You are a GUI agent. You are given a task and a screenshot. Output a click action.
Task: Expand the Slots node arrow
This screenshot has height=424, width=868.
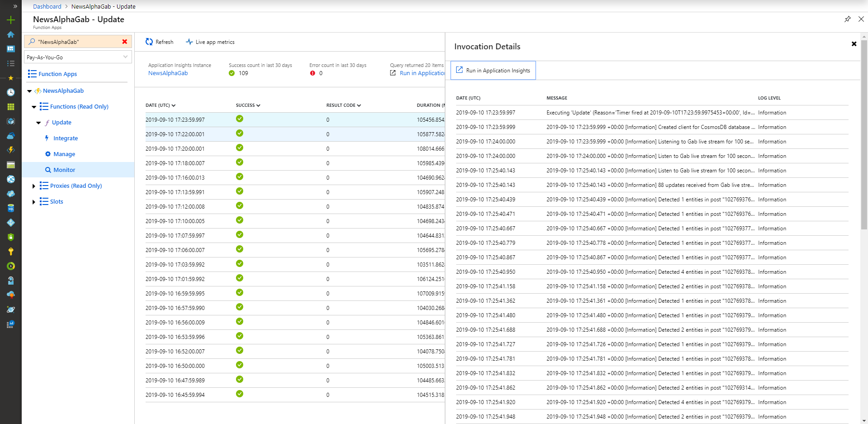[x=34, y=202]
